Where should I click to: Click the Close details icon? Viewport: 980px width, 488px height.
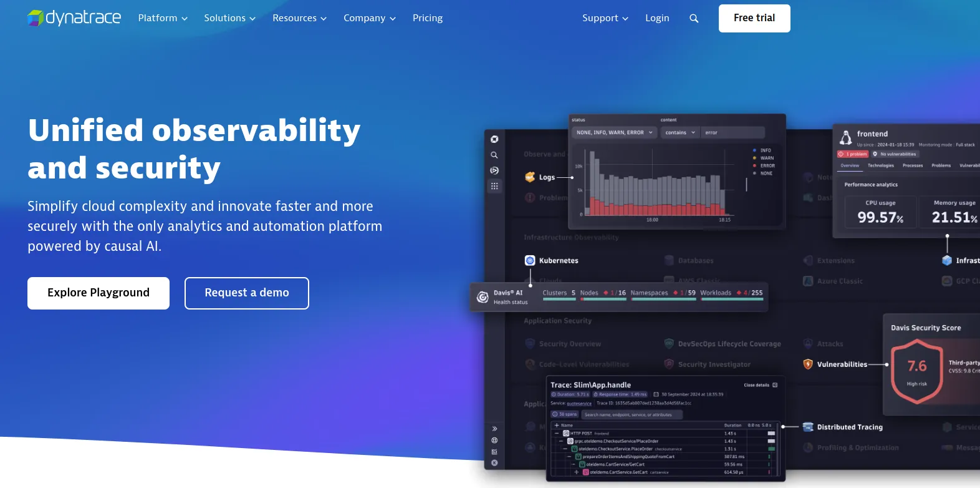click(775, 385)
